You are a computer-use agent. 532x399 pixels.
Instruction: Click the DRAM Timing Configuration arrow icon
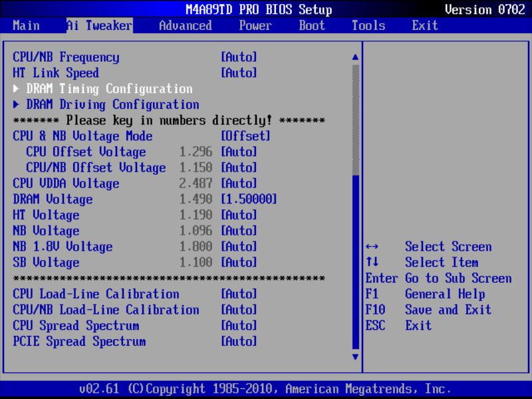coord(16,88)
